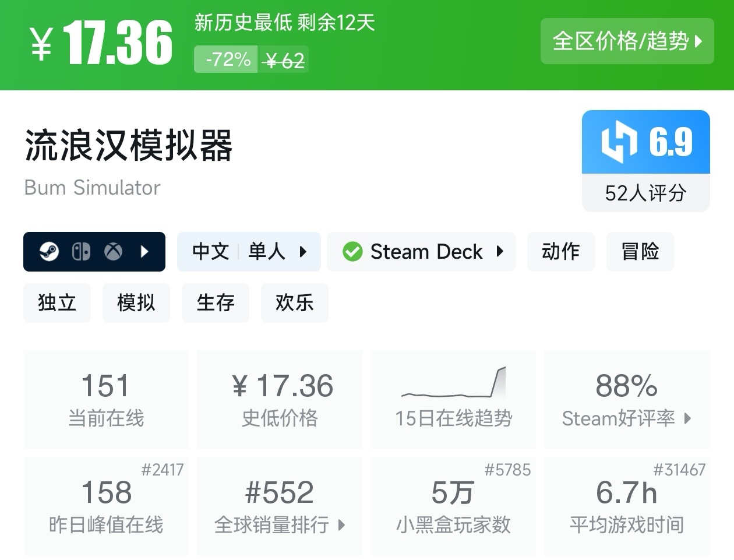
Task: Click the #2417 rank label
Action: [163, 470]
